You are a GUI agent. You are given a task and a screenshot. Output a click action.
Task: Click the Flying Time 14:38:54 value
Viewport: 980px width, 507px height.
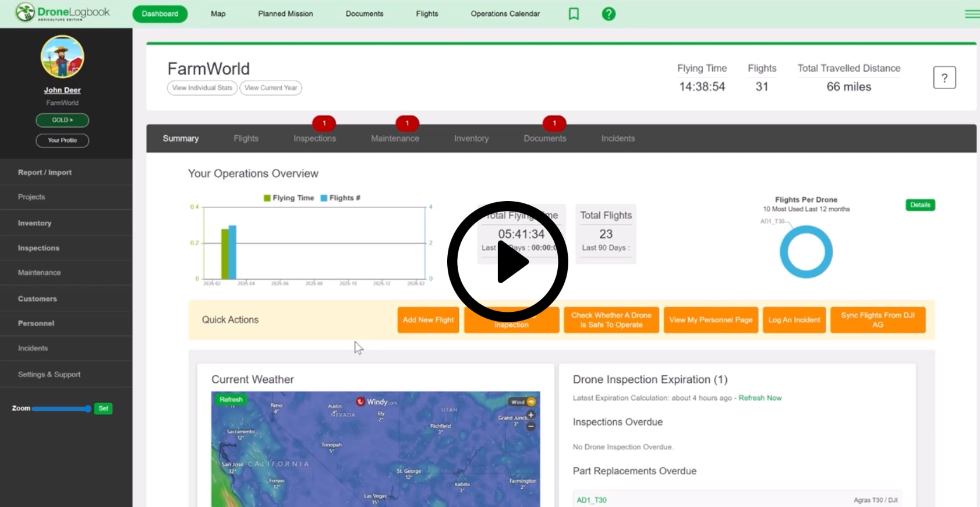pos(702,87)
